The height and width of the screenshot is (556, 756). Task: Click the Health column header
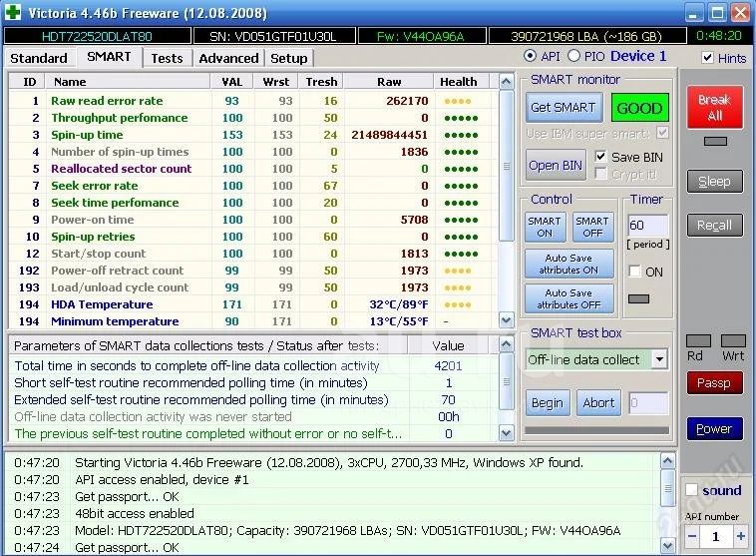coord(461,82)
